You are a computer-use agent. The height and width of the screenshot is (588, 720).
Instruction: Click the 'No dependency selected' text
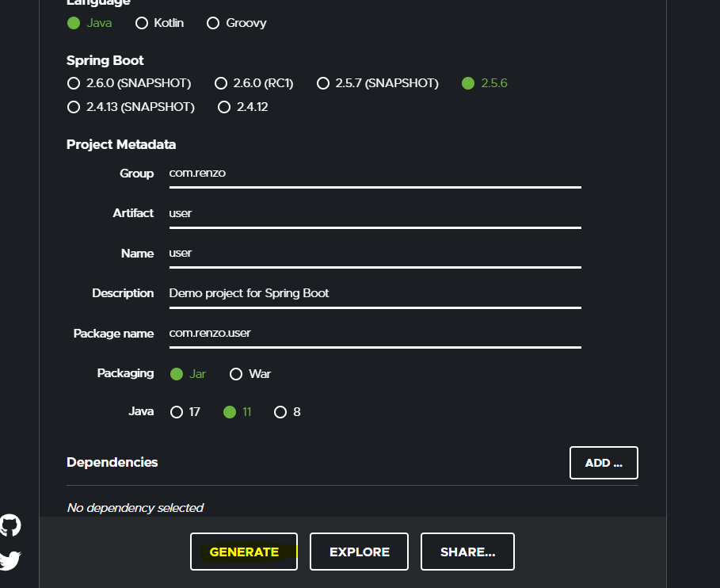(x=135, y=508)
